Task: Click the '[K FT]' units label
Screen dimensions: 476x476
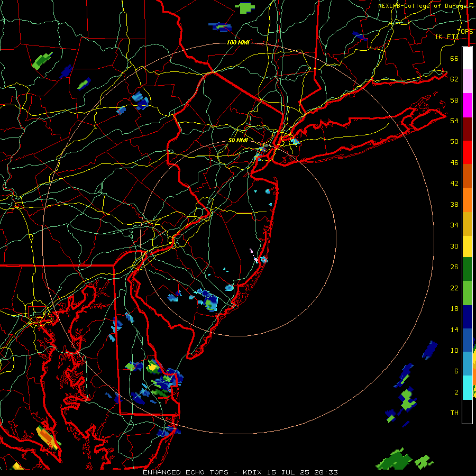Action: [x=447, y=36]
